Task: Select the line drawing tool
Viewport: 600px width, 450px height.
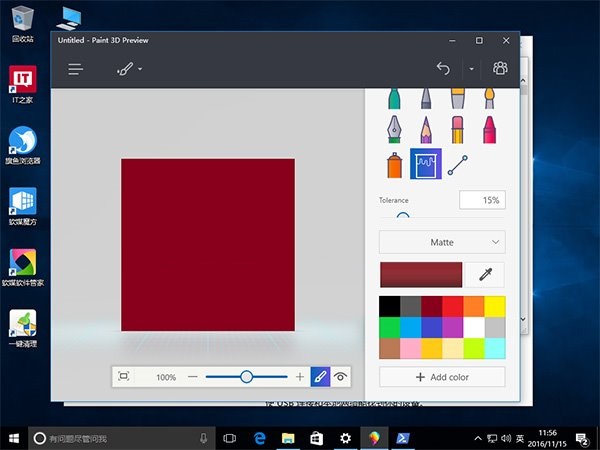Action: tap(458, 164)
